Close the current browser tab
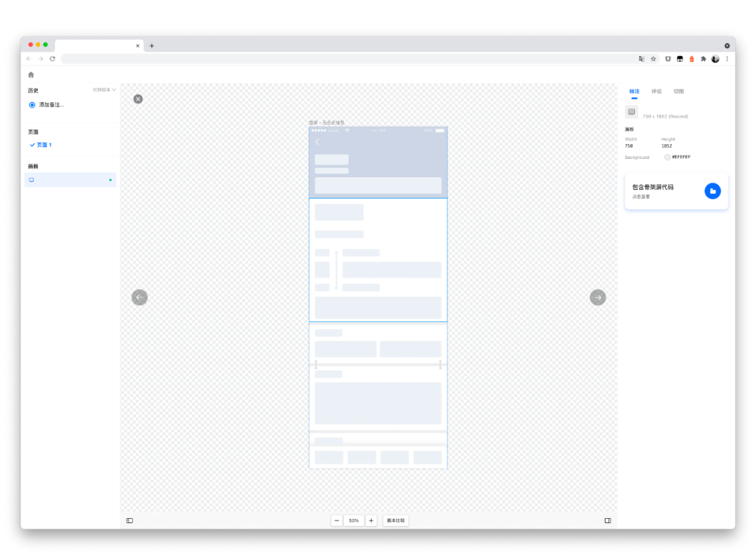 [137, 46]
